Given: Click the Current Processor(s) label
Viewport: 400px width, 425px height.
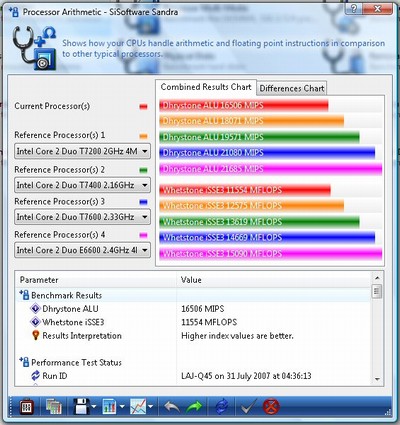Looking at the screenshot, I should tap(52, 106).
